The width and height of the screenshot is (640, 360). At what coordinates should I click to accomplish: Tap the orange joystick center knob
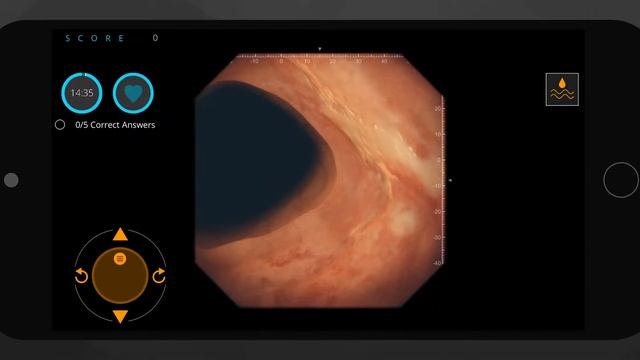(x=120, y=276)
